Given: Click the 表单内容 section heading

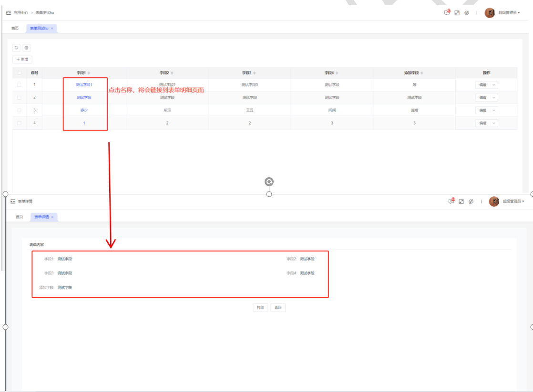Looking at the screenshot, I should click(x=37, y=245).
